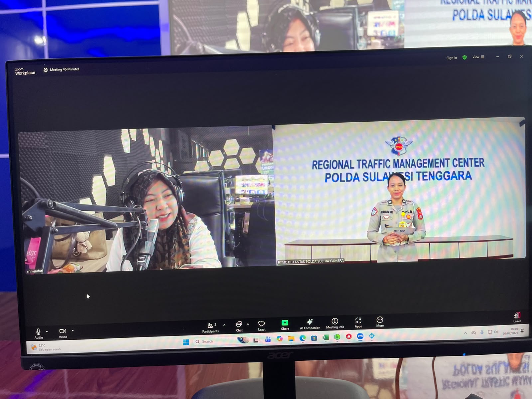Open the network tray icon
Image resolution: width=532 pixels, height=399 pixels.
tap(490, 332)
